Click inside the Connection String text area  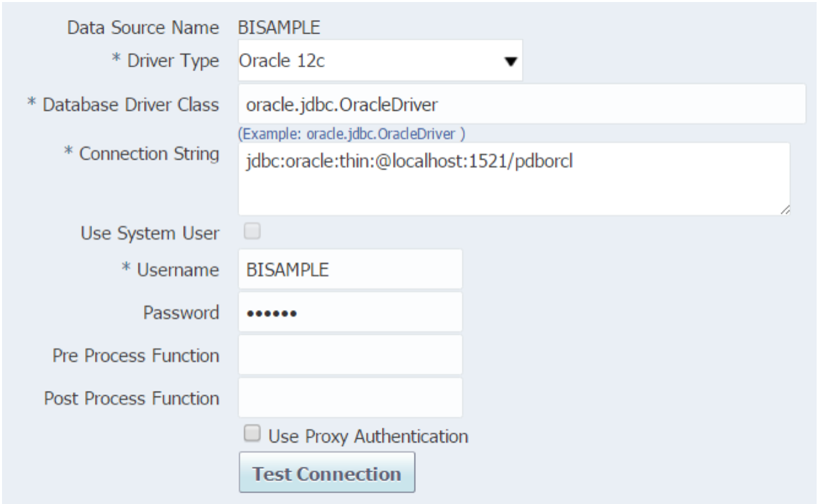514,179
